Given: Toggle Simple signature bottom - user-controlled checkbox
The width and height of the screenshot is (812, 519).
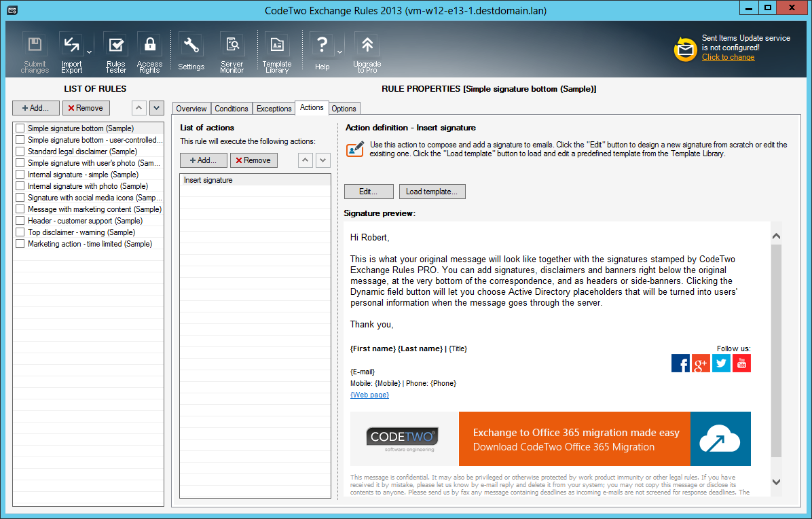Looking at the screenshot, I should click(20, 139).
